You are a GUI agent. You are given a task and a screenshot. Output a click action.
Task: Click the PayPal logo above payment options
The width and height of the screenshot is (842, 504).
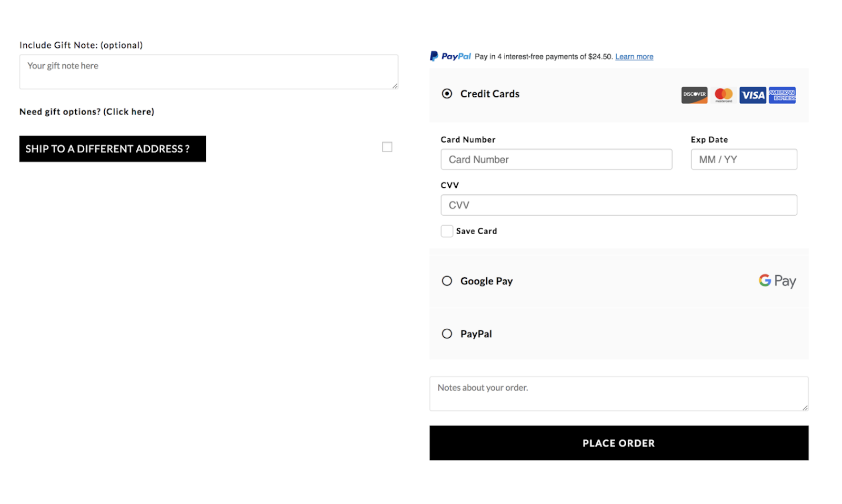coord(450,56)
